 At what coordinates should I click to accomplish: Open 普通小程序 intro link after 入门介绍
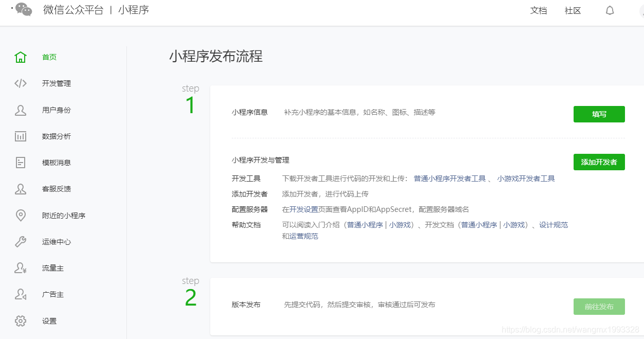[365, 225]
